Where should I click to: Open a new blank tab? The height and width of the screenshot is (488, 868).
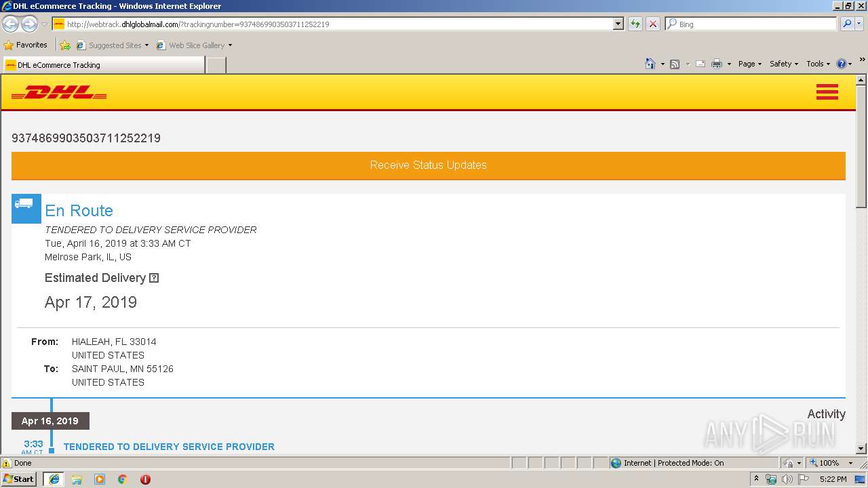click(x=216, y=65)
